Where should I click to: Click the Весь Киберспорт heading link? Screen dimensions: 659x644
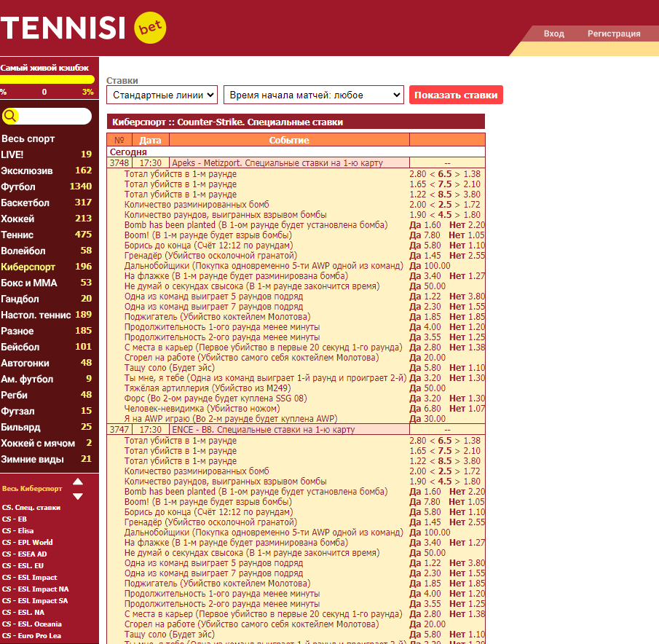coord(32,489)
